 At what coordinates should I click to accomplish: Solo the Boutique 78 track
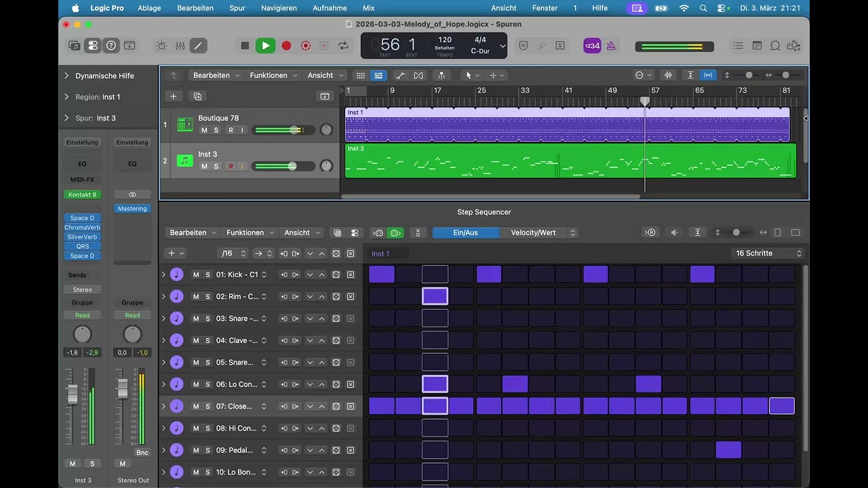[216, 130]
